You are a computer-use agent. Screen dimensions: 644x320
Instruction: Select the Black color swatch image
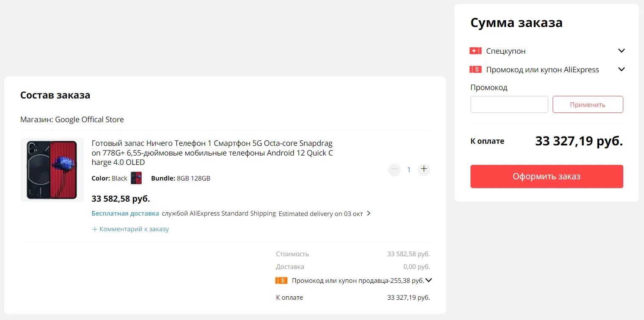point(136,178)
